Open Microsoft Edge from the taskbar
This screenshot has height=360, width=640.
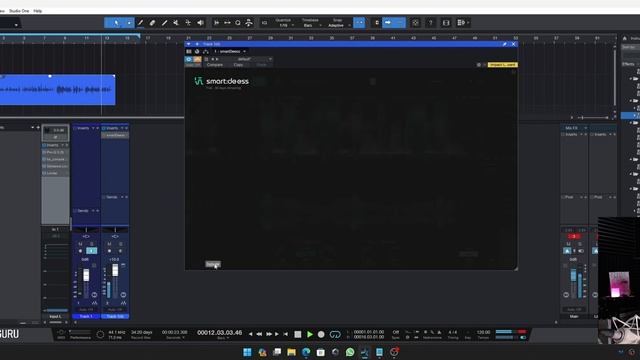306,352
